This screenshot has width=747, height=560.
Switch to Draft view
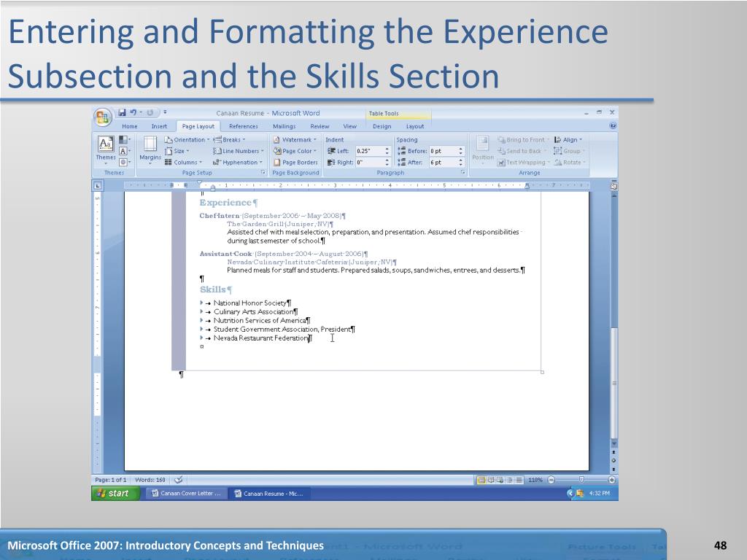click(519, 480)
